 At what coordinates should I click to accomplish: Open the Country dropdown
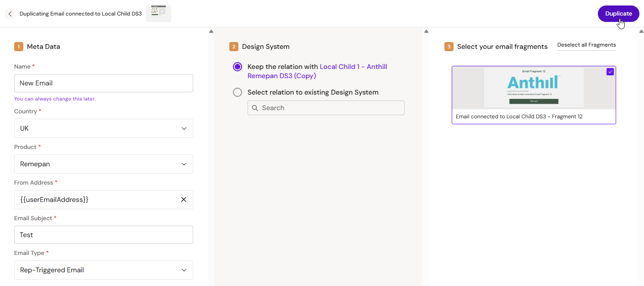point(104,128)
